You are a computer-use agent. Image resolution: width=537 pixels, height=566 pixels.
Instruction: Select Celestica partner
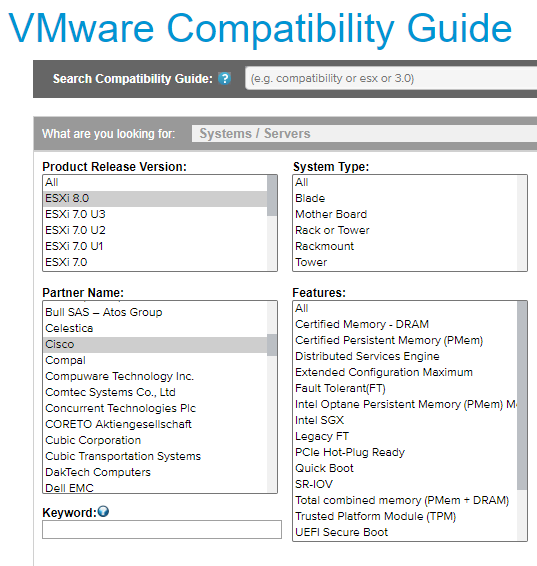155,328
